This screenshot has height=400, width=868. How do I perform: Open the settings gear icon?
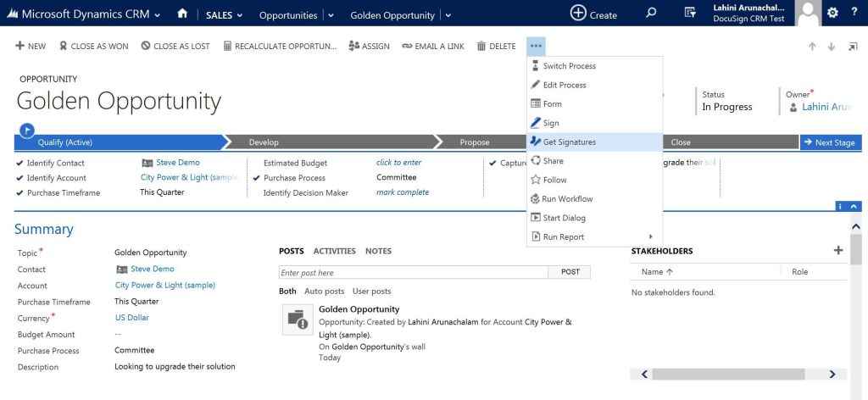click(832, 14)
